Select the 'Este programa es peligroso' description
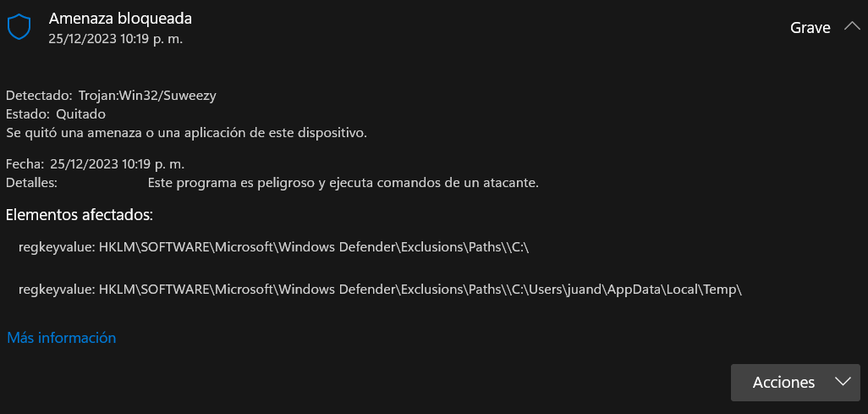The image size is (868, 414). [x=343, y=183]
